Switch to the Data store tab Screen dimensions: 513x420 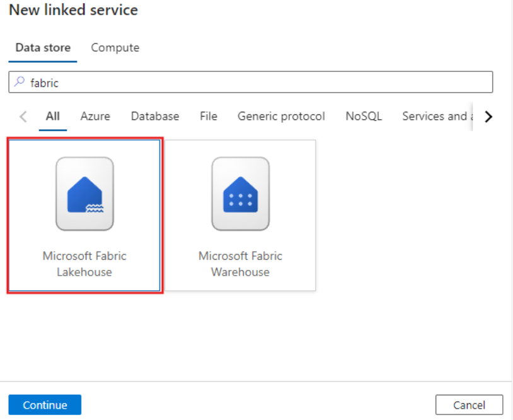43,48
